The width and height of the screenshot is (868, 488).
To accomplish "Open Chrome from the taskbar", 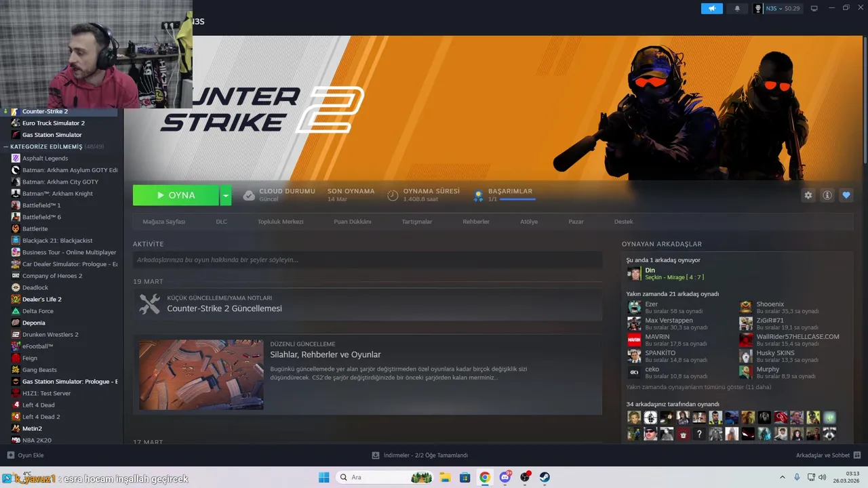I will [485, 477].
